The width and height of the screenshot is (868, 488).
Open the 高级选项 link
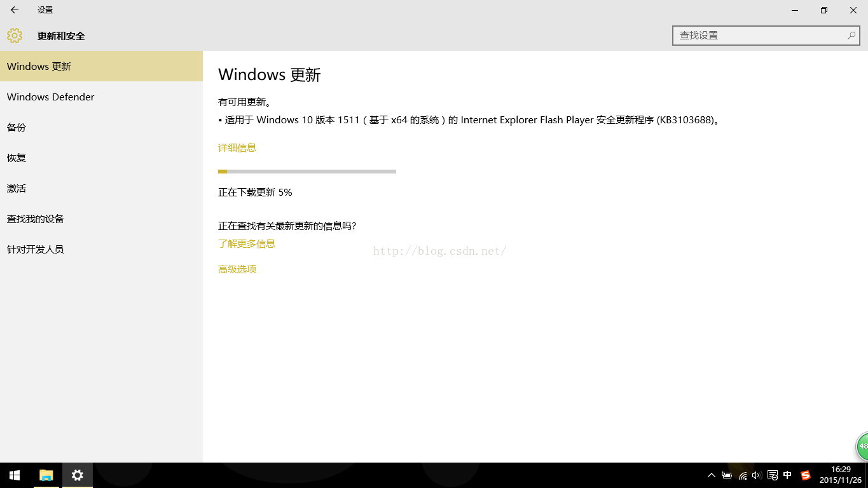(x=237, y=269)
